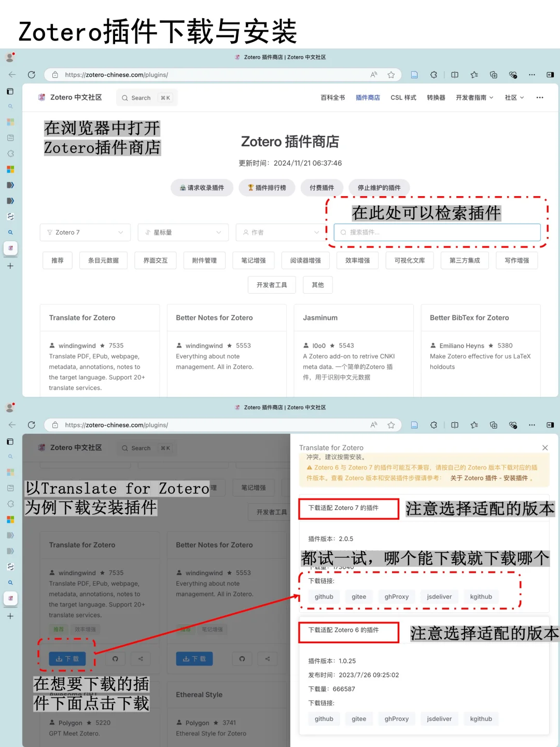The height and width of the screenshot is (747, 560).
Task: Click the back arrow in bottom browser window
Action: pos(12,425)
